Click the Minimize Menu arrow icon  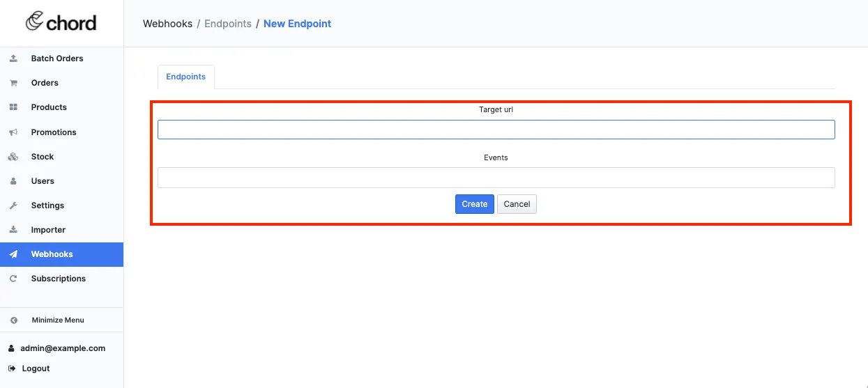point(13,320)
